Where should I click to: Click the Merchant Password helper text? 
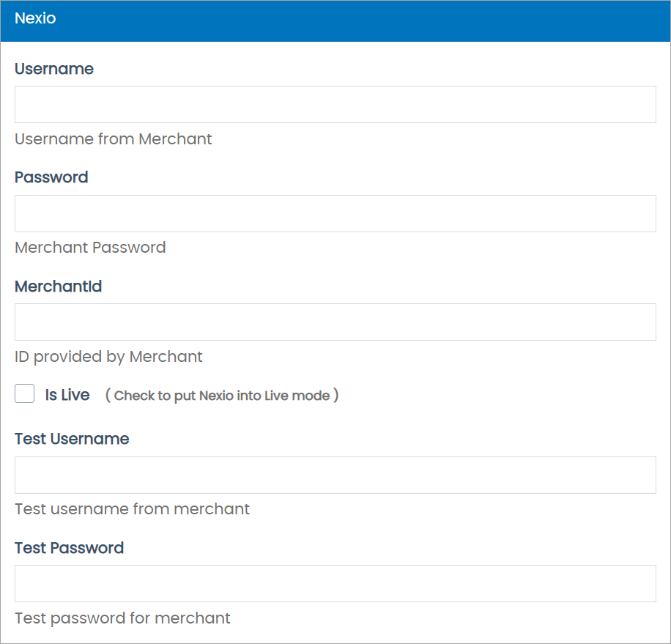[x=90, y=248]
